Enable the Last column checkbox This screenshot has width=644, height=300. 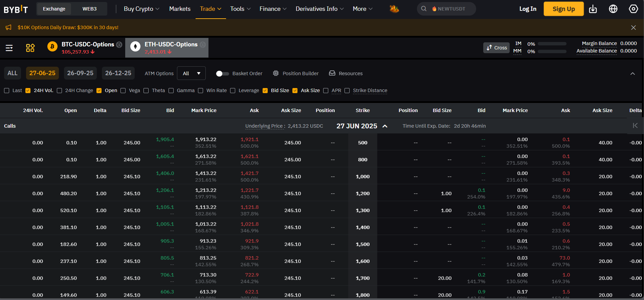coord(6,90)
